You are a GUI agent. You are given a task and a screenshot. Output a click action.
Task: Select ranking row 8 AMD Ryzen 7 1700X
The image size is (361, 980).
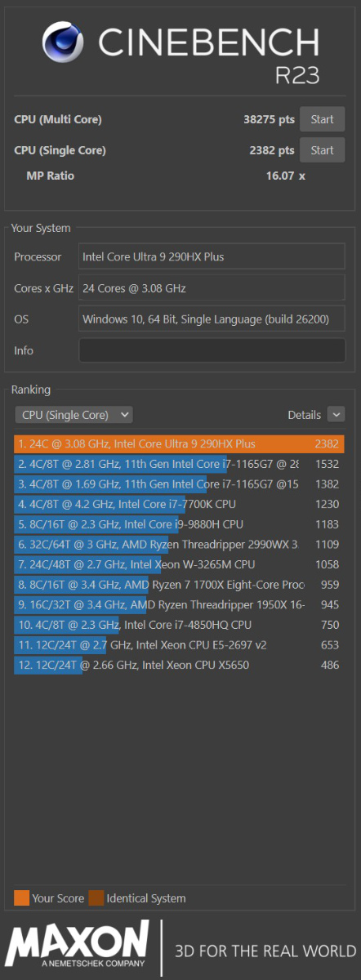(x=180, y=585)
